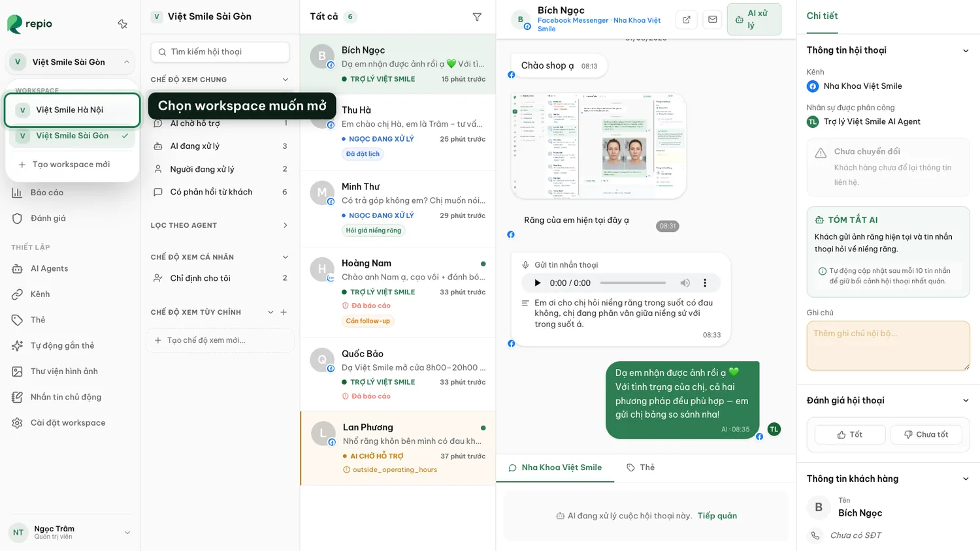Open the AI đang xử lý view

point(220,146)
